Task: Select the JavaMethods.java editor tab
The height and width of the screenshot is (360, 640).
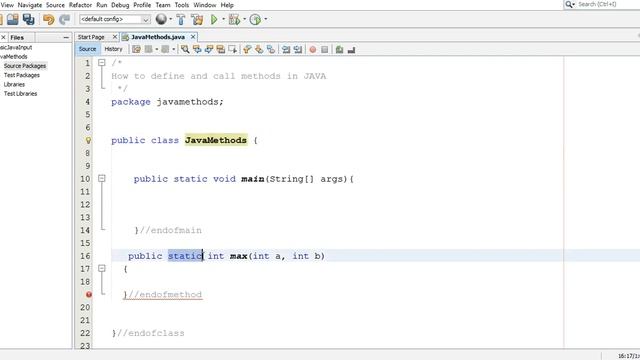Action: (158, 37)
